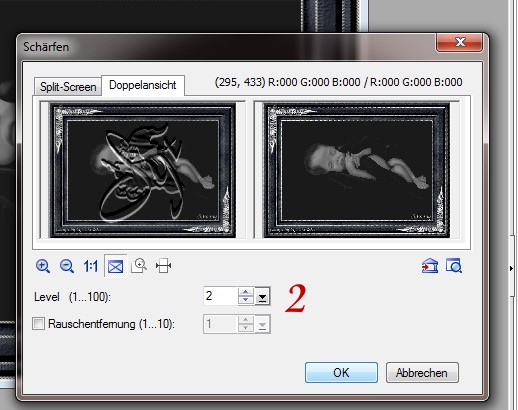Click the zoom in magnifier icon
Screen dimensions: 518x410
click(x=43, y=266)
